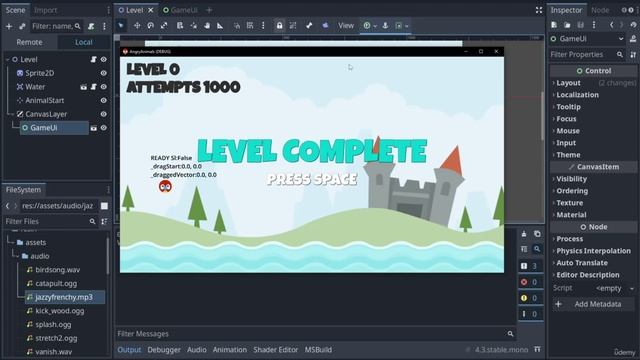This screenshot has height=360, width=640.
Task: Open the Water scene in editor icon
Action: click(x=84, y=87)
